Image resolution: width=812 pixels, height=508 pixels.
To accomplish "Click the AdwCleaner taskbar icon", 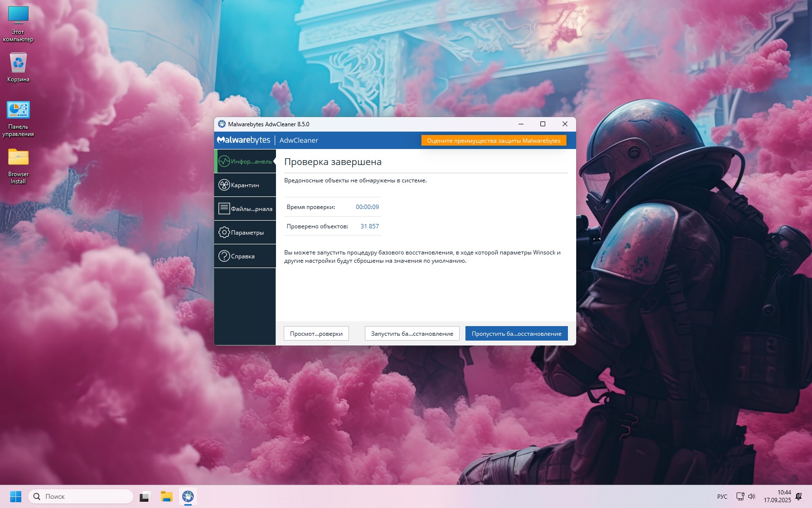I will 188,496.
